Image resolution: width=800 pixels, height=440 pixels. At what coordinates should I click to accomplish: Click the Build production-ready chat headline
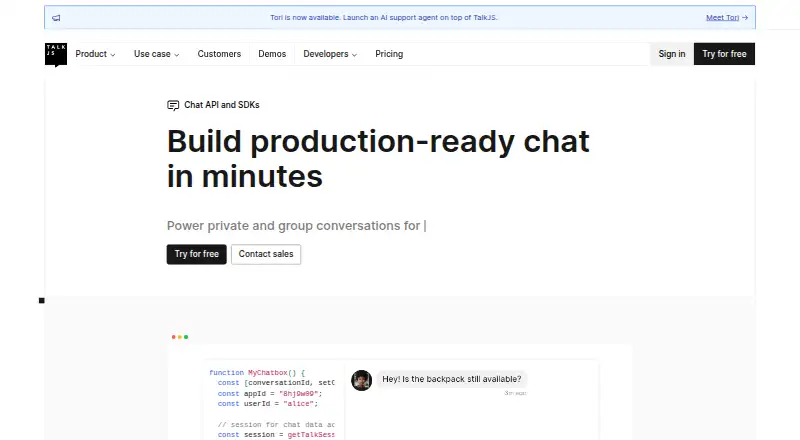pyautogui.click(x=378, y=159)
